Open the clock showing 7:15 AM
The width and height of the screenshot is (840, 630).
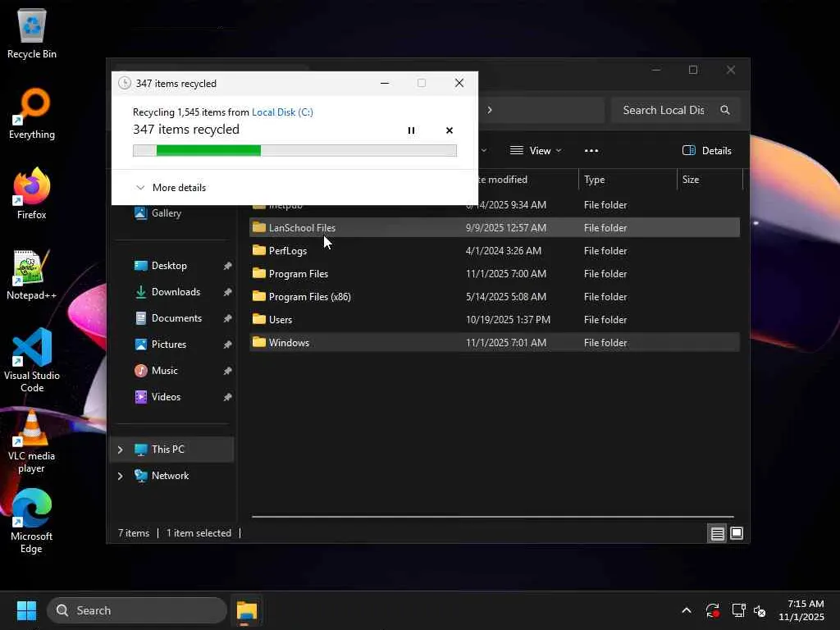801,610
